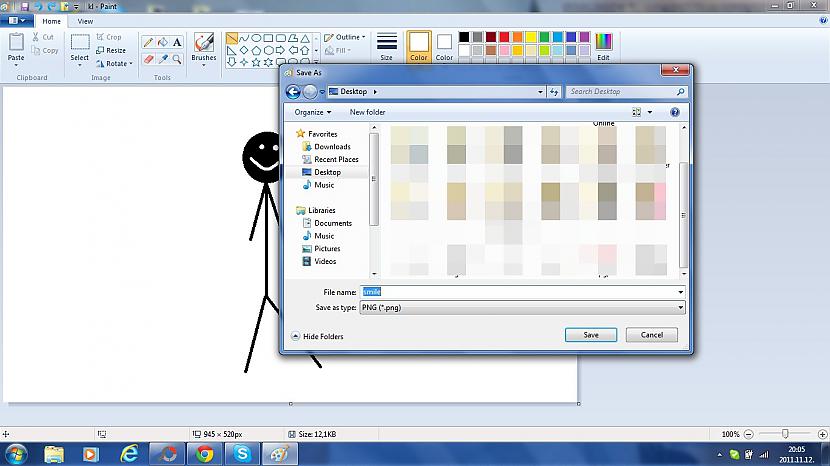Click the Save button in dialog
Screen dimensions: 830x466
click(x=591, y=335)
